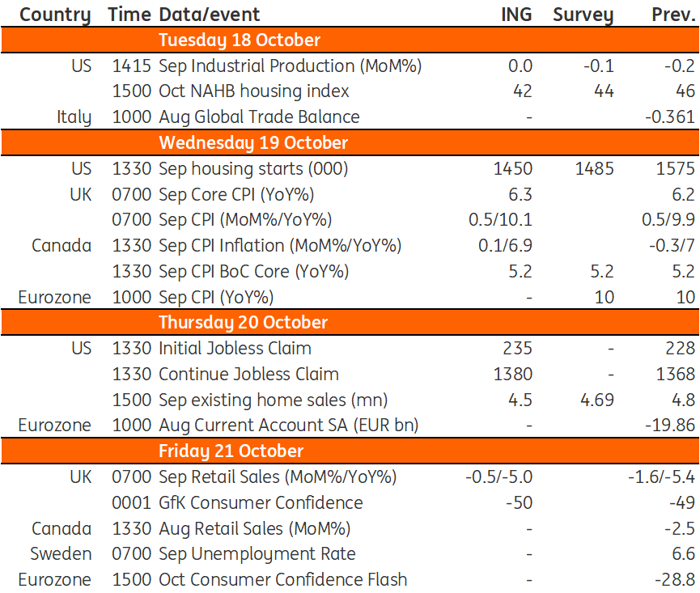This screenshot has width=700, height=593.
Task: Select Aug Global Trade Balance for Italy
Action: 259,117
